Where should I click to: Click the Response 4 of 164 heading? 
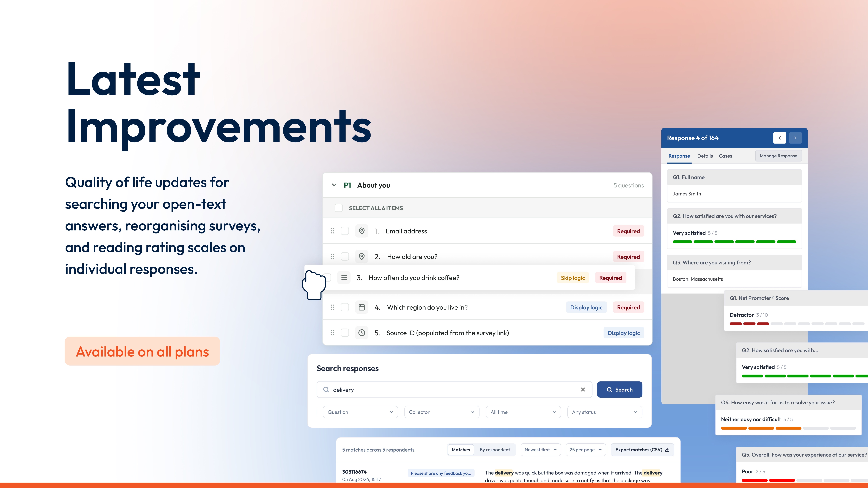[x=692, y=138]
